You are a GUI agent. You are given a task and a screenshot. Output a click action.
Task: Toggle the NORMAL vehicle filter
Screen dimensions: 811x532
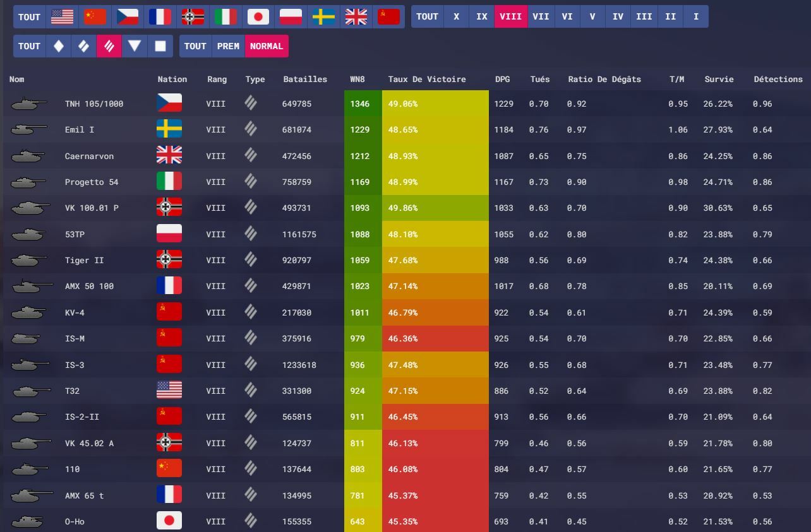point(267,46)
